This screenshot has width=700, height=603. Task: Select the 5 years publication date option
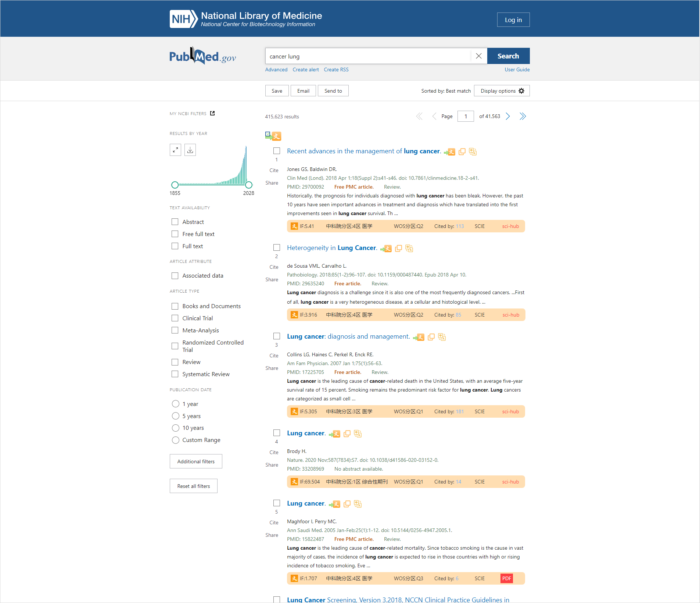point(176,416)
